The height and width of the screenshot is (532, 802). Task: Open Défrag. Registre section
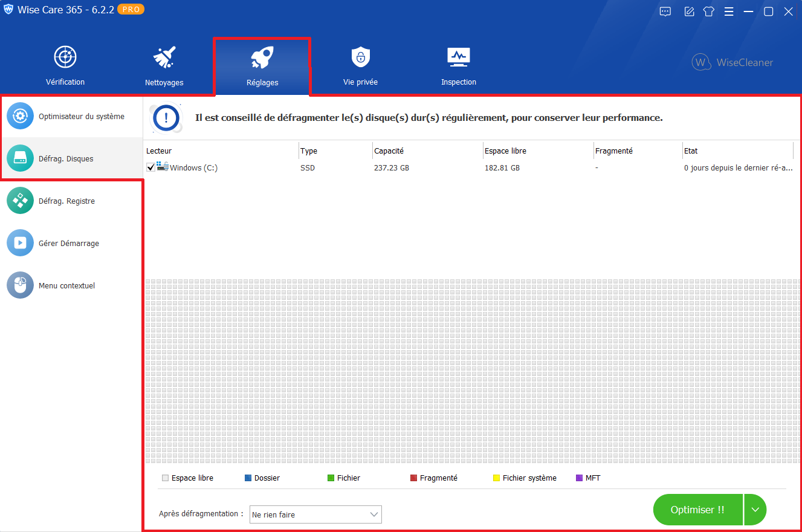coord(71,201)
